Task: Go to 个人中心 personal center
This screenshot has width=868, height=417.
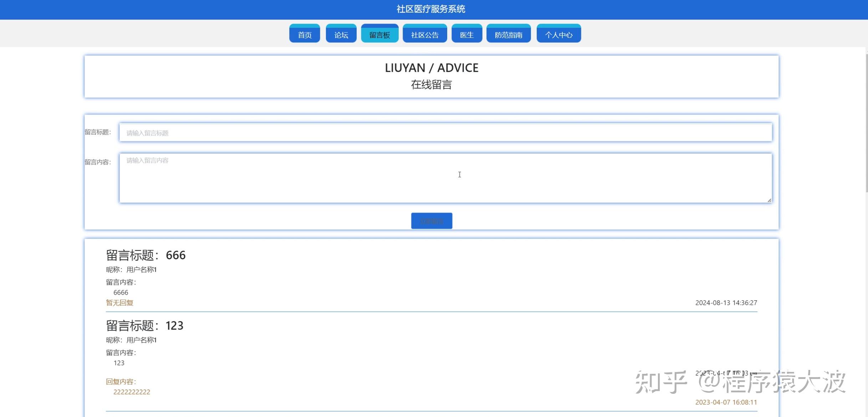Action: coord(558,34)
